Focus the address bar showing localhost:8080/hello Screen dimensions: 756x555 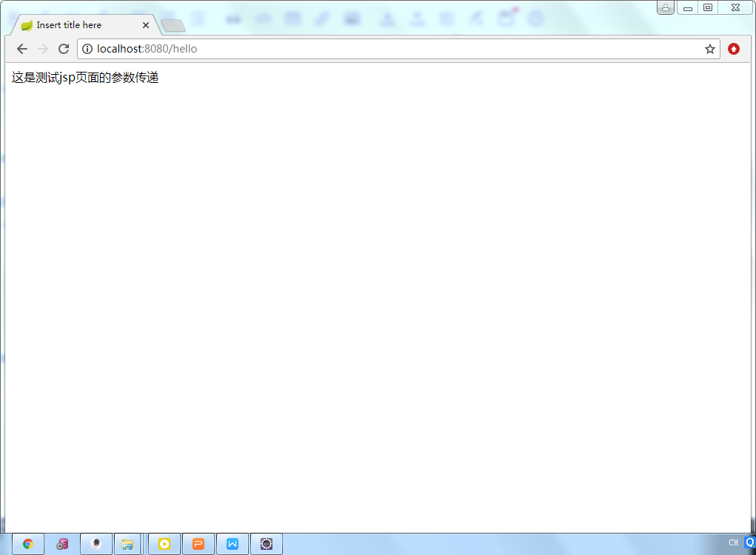coord(398,49)
